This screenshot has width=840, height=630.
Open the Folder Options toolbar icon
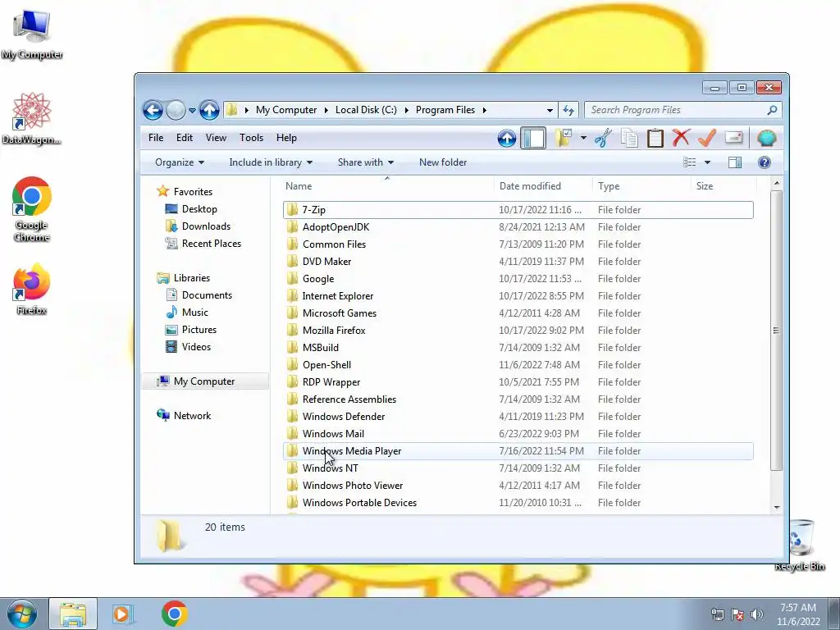563,138
